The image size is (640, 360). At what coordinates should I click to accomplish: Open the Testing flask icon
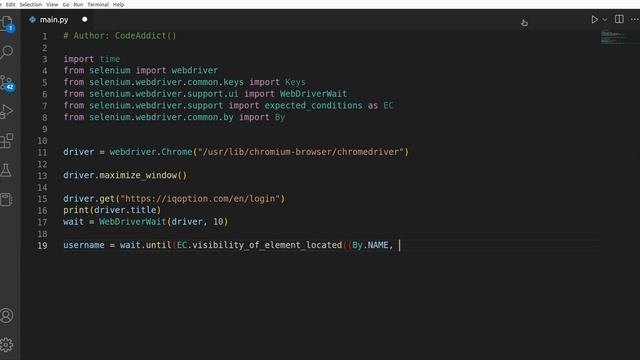click(6, 170)
